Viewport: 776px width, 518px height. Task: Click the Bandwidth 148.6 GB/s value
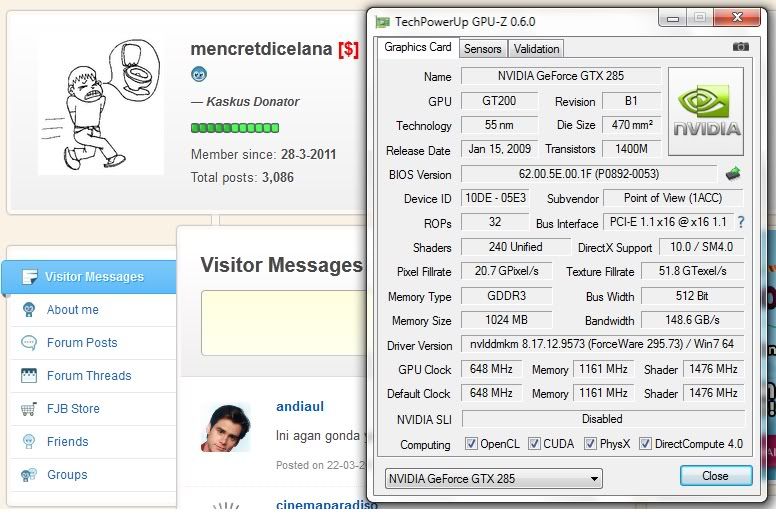[x=692, y=320]
